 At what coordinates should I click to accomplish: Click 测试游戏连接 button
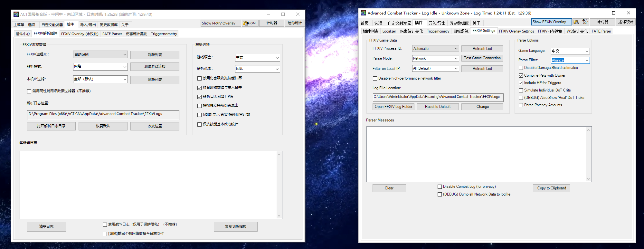155,67
